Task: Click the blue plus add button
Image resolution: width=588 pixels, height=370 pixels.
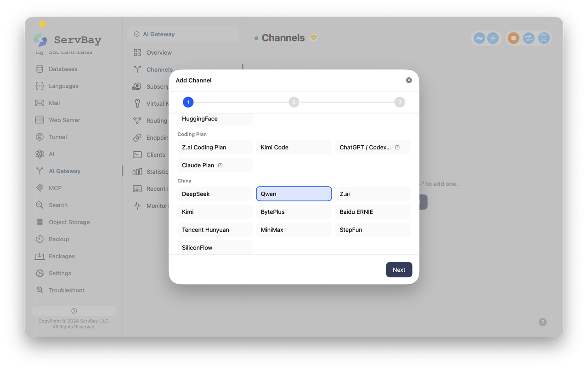Action: pyautogui.click(x=493, y=38)
